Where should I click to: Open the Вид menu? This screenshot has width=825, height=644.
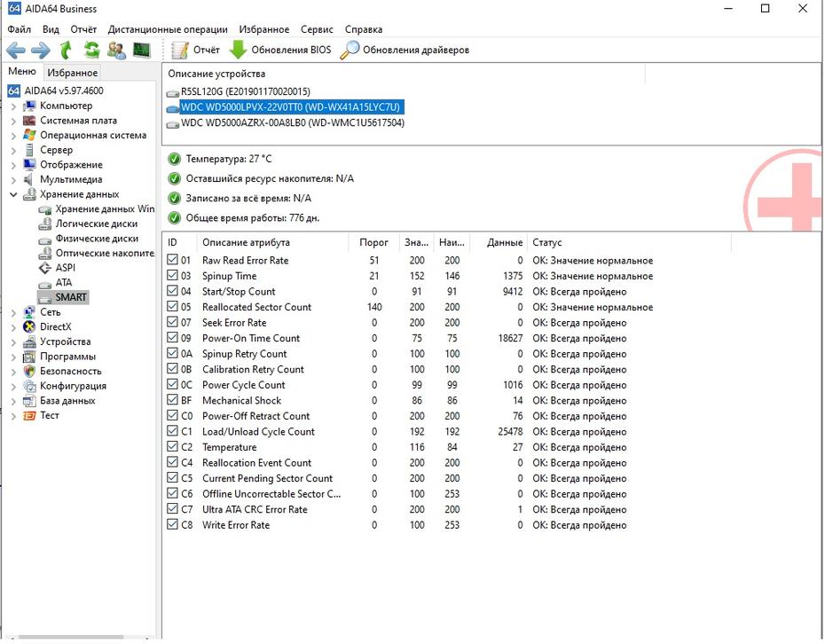51,29
